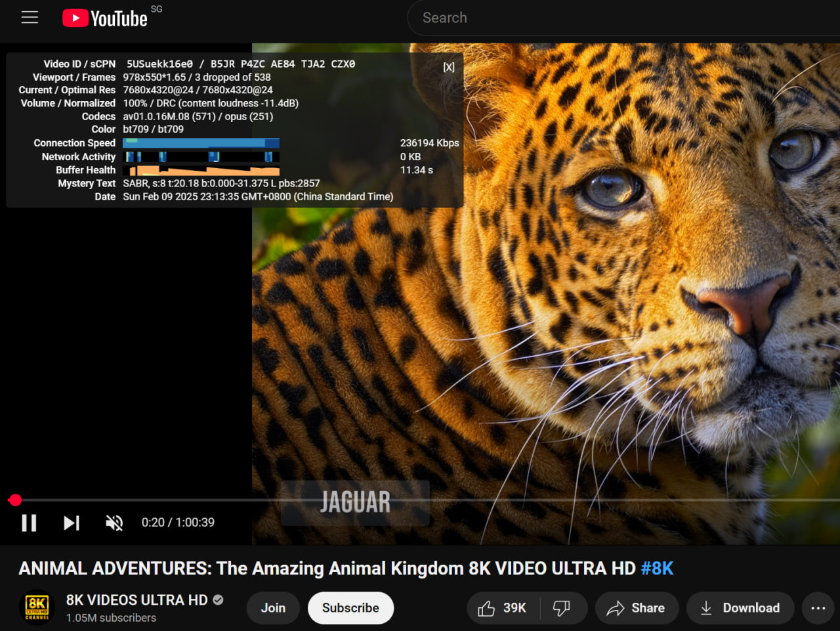Open the hamburger guide menu

(x=30, y=18)
